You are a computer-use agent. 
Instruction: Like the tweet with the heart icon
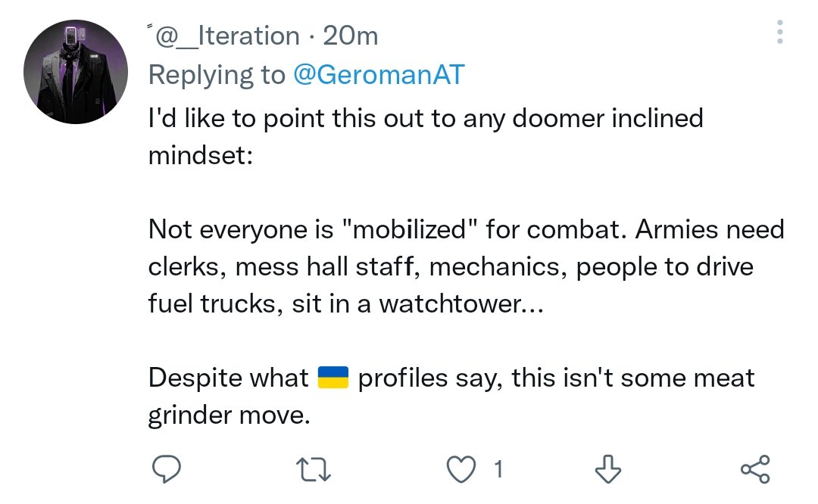pyautogui.click(x=459, y=470)
